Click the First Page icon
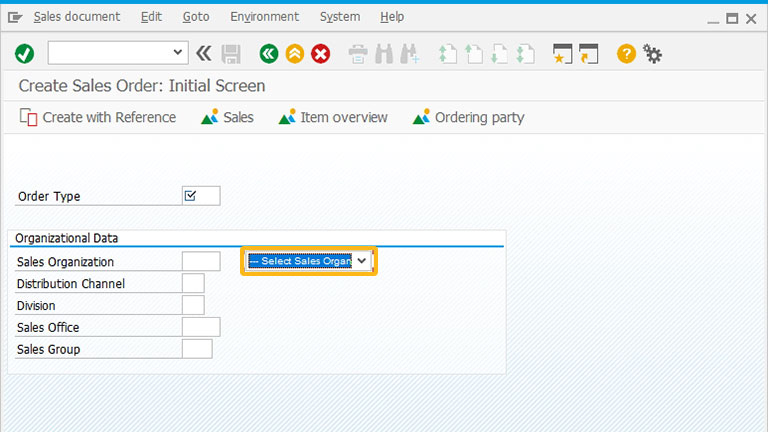The height and width of the screenshot is (432, 768). (448, 54)
